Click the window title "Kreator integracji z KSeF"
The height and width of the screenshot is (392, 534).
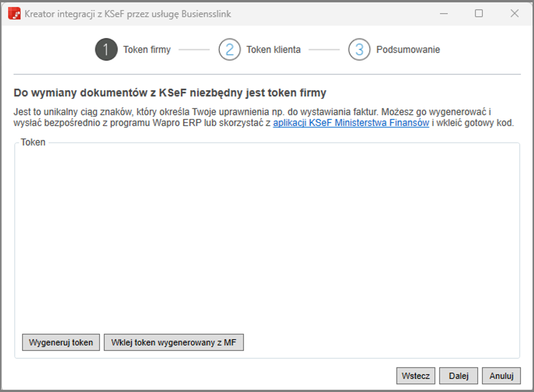point(128,14)
